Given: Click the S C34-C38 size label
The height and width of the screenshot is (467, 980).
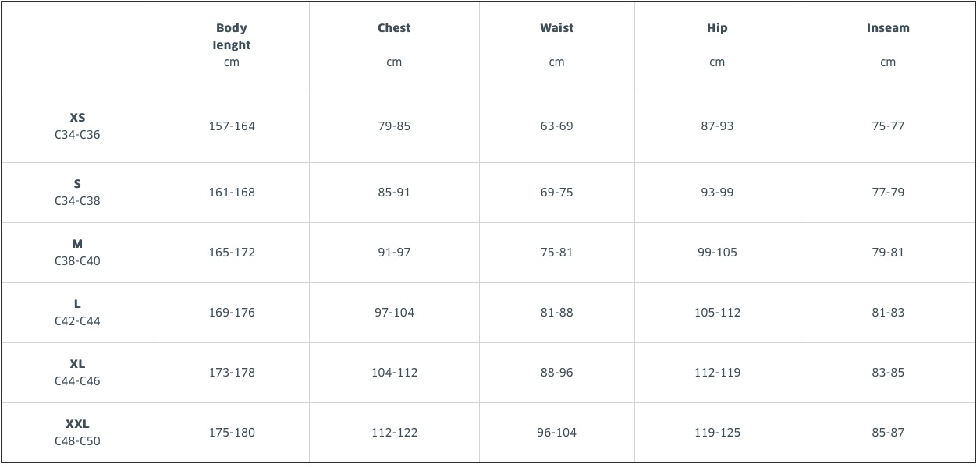Looking at the screenshot, I should click(x=77, y=193).
